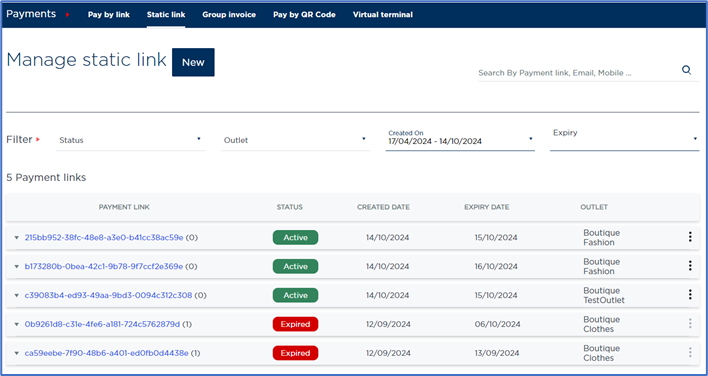Click the CREATED DATE column header
The height and width of the screenshot is (376, 708).
(x=383, y=207)
